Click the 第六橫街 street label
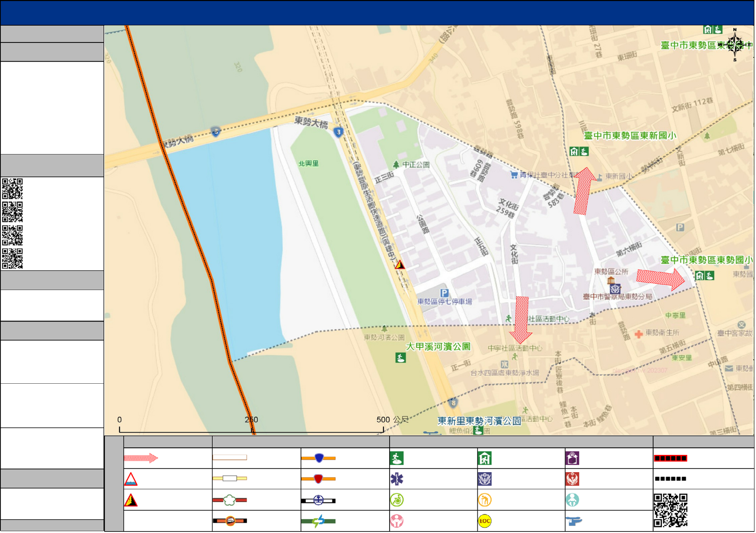 [x=630, y=250]
